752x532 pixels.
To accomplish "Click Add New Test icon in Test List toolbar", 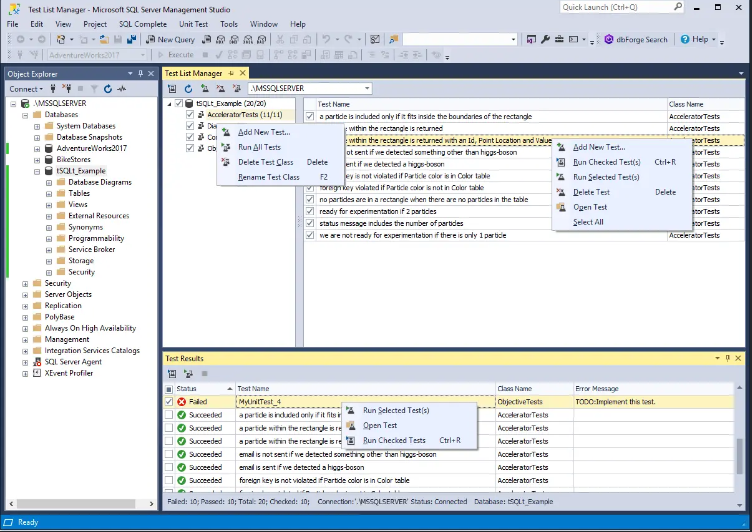I will pyautogui.click(x=205, y=89).
